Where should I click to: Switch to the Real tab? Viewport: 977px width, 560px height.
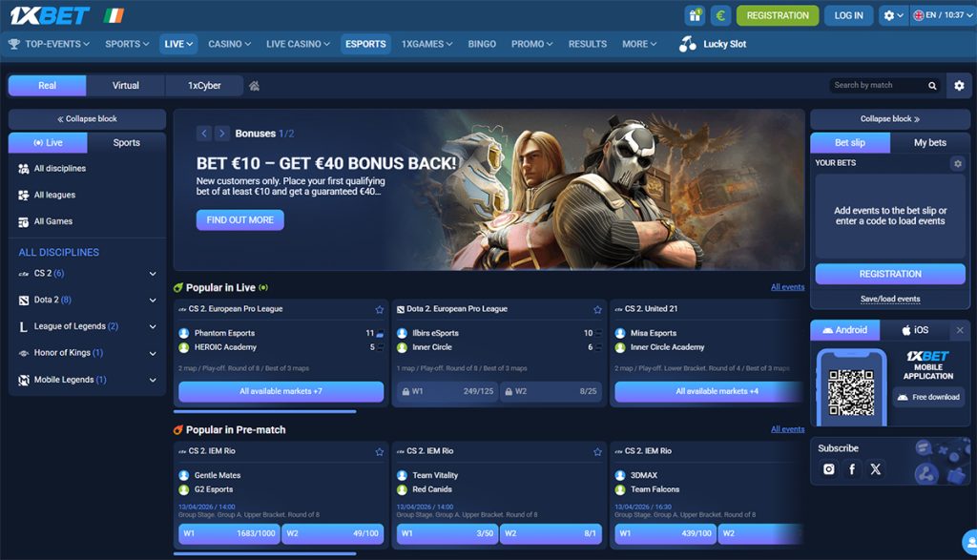point(48,85)
